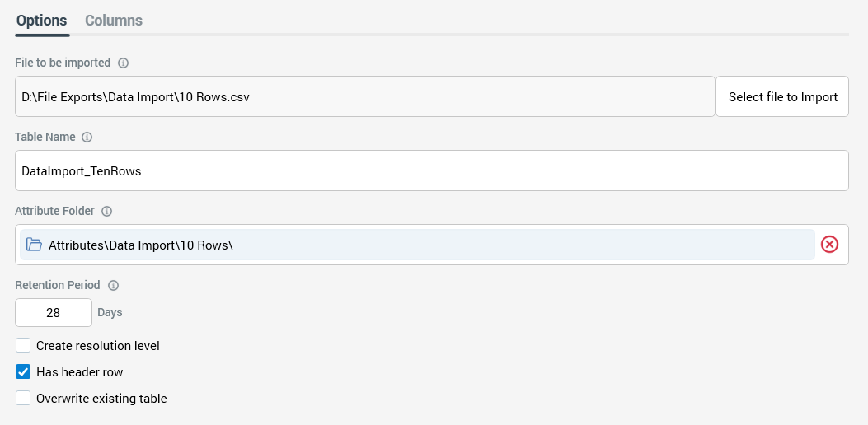Click the File to be imported label text

(63, 63)
